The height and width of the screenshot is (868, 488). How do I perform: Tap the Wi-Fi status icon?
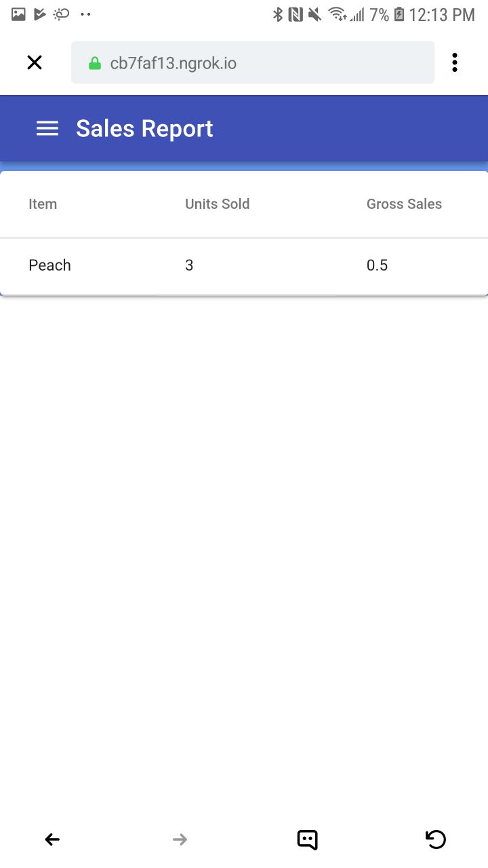point(337,14)
